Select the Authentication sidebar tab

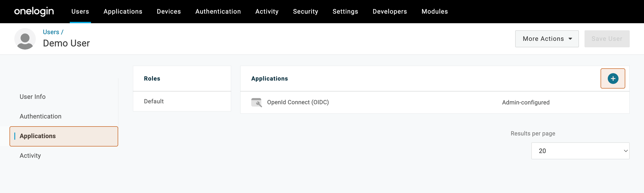[x=40, y=117]
